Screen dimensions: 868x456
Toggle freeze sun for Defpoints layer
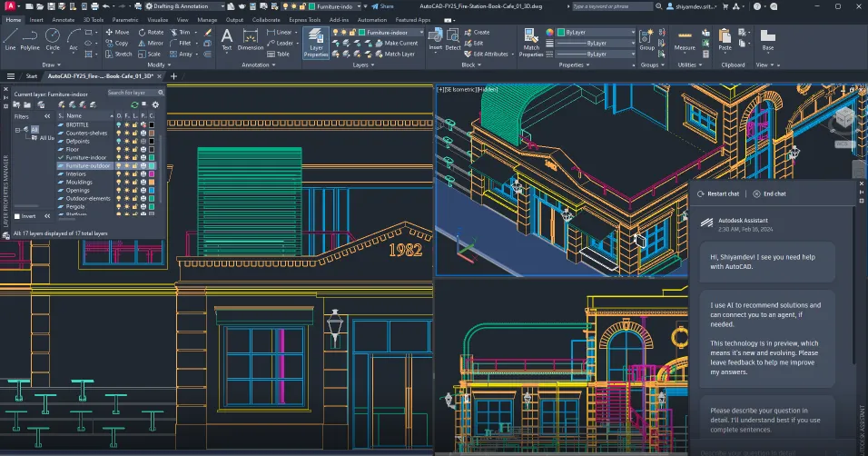tap(127, 142)
